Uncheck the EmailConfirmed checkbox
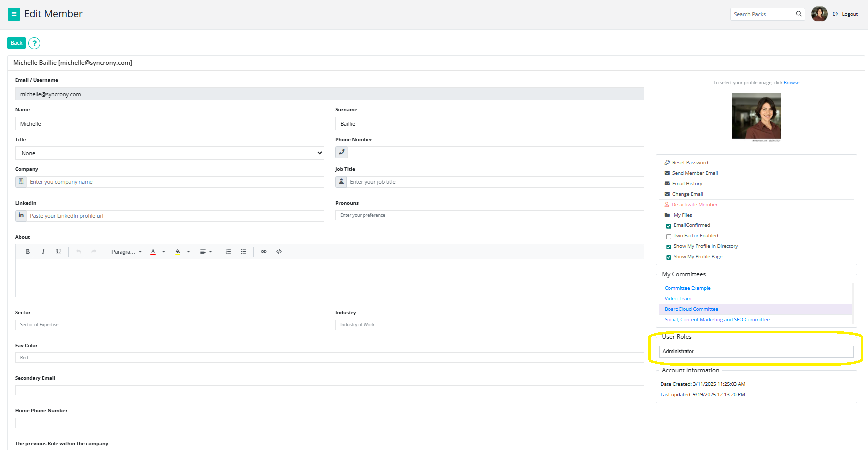868x450 pixels. click(x=668, y=226)
